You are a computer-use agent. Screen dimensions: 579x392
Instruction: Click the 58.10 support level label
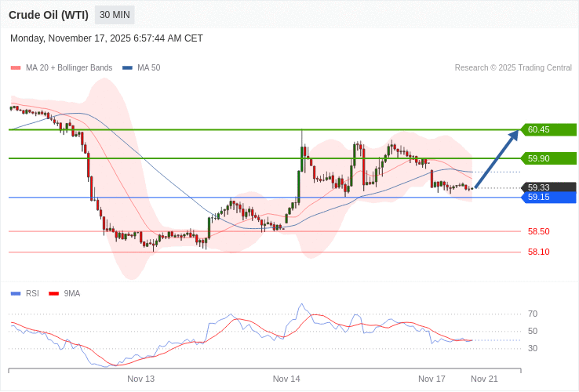click(x=538, y=252)
